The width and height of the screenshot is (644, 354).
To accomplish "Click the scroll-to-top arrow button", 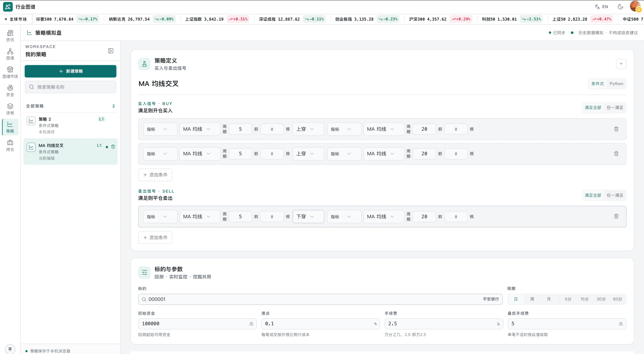I will coord(10,349).
